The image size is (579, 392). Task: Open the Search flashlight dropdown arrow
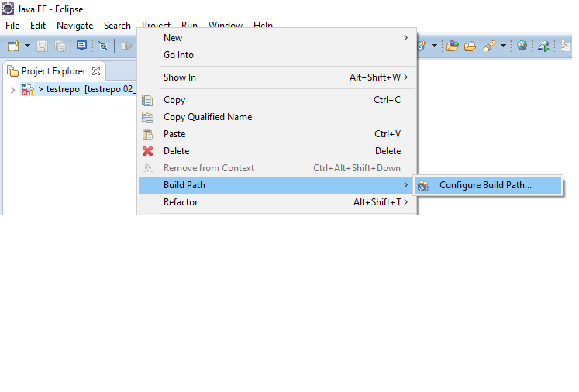pyautogui.click(x=503, y=46)
